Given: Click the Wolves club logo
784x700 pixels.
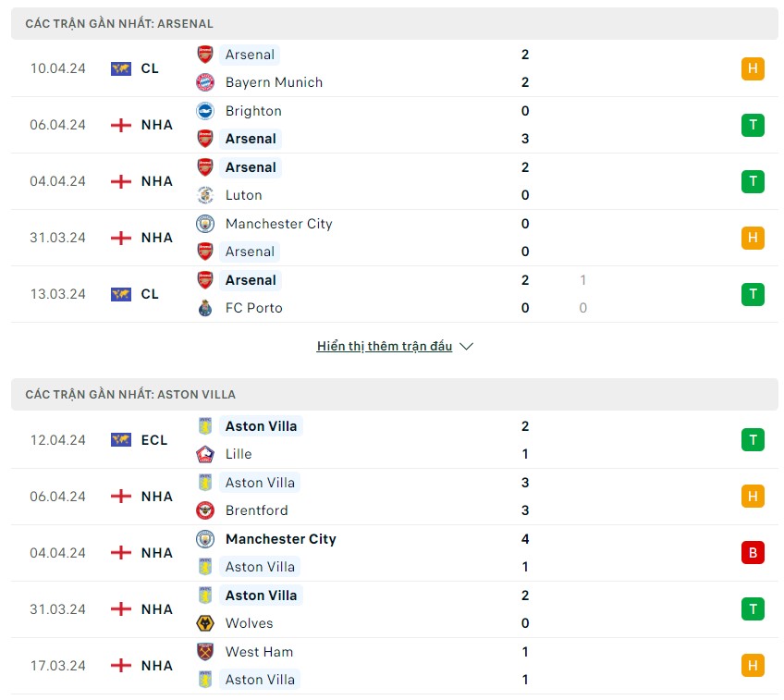Looking at the screenshot, I should point(205,623).
